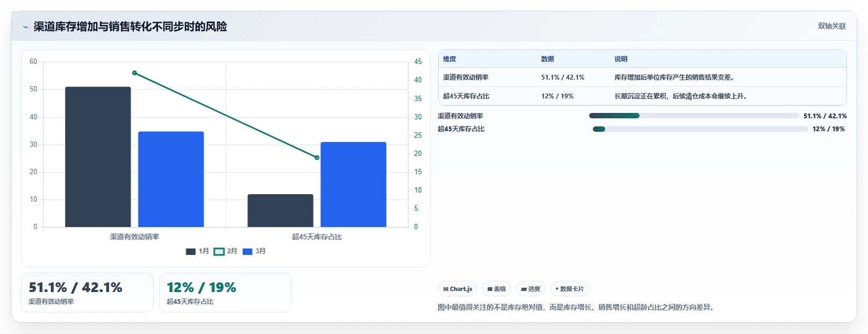Click the 3月 blue legend swatch
868x334 pixels.
pos(248,252)
